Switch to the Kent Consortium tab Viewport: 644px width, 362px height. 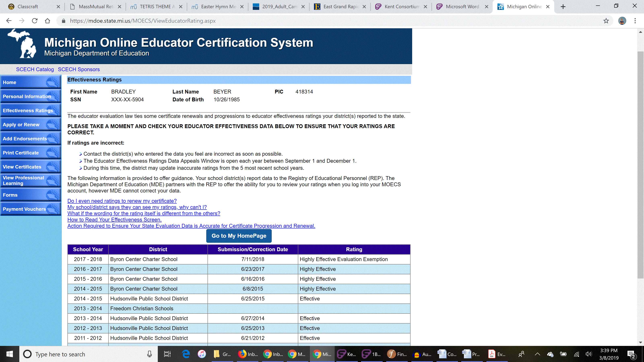pyautogui.click(x=402, y=7)
